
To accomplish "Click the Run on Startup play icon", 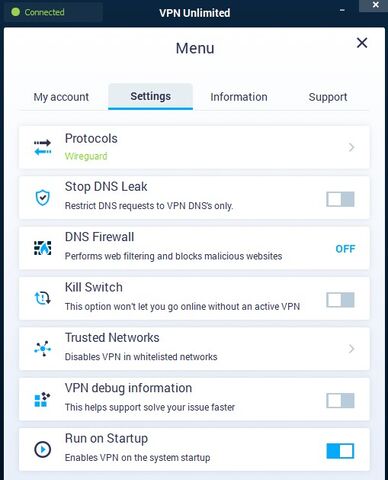I will click(x=43, y=449).
